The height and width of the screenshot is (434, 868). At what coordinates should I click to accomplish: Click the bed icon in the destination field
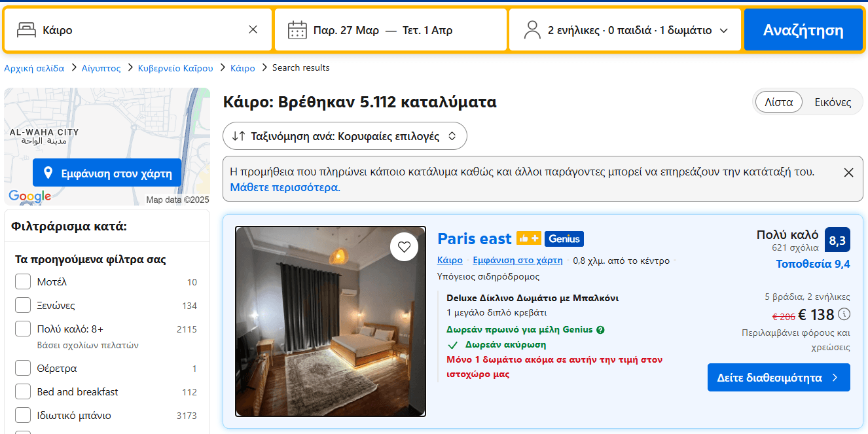point(26,30)
